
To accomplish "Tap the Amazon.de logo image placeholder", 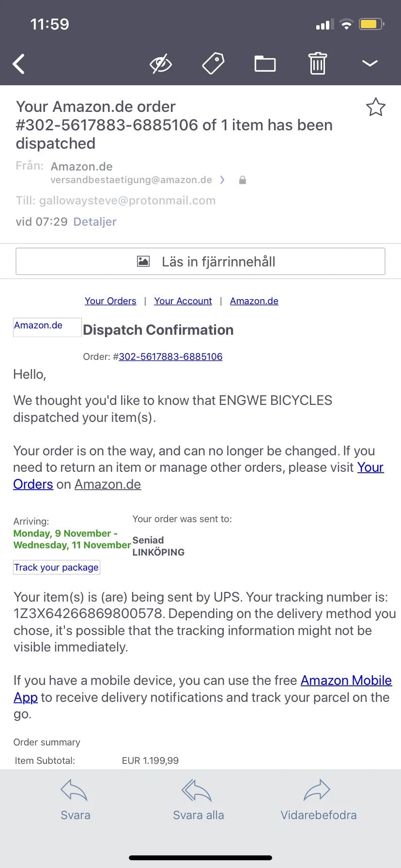I will 47,327.
